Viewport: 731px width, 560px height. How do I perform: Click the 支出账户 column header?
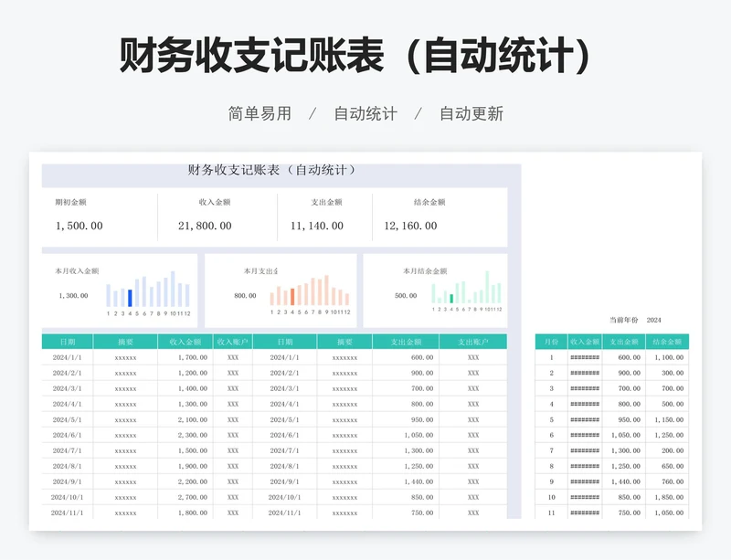[472, 342]
